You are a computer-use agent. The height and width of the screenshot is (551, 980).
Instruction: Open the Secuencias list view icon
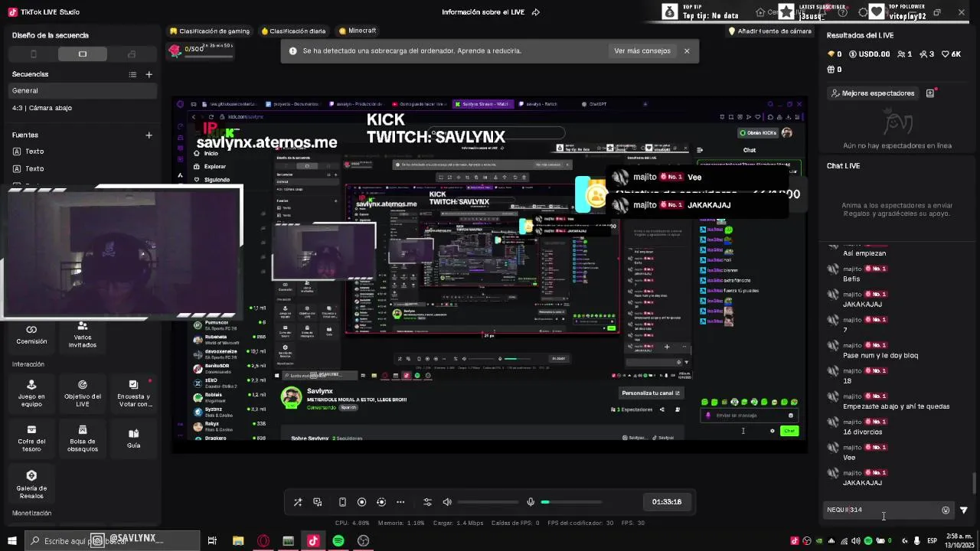(x=132, y=74)
